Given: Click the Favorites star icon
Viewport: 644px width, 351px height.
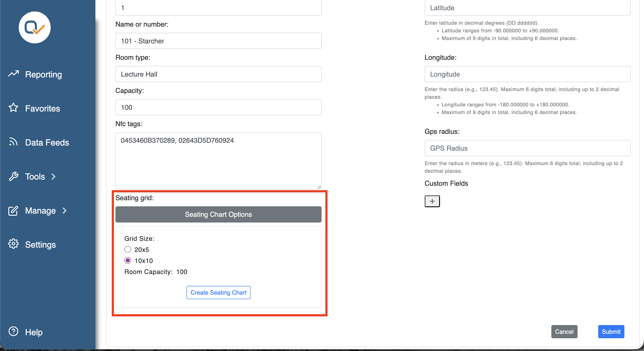Looking at the screenshot, I should [x=13, y=108].
